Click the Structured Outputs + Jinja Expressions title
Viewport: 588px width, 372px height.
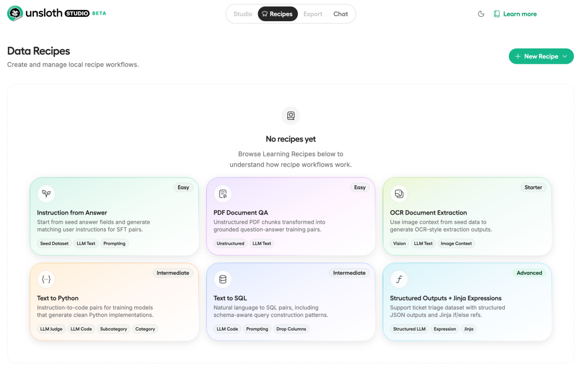coord(446,298)
